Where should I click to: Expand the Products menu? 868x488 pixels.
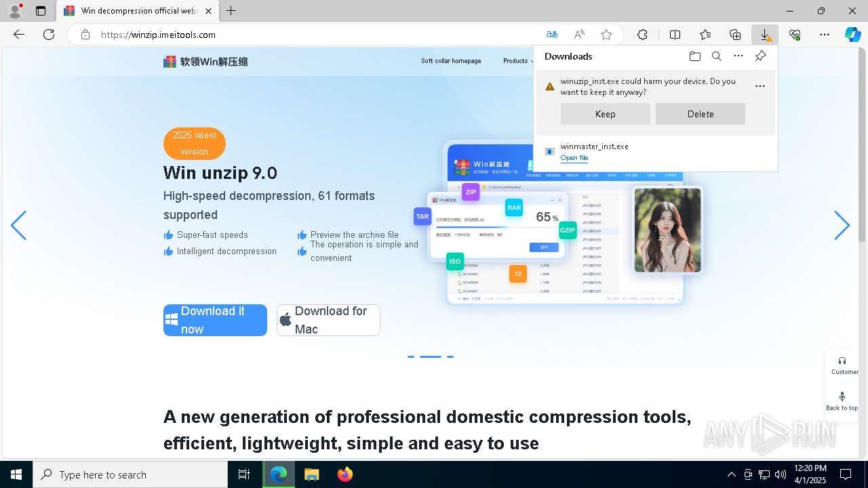(517, 61)
